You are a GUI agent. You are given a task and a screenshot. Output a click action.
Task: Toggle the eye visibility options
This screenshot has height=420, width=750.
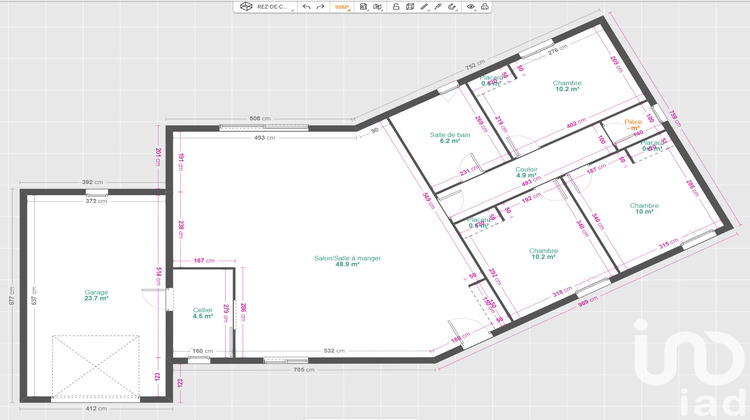click(470, 6)
